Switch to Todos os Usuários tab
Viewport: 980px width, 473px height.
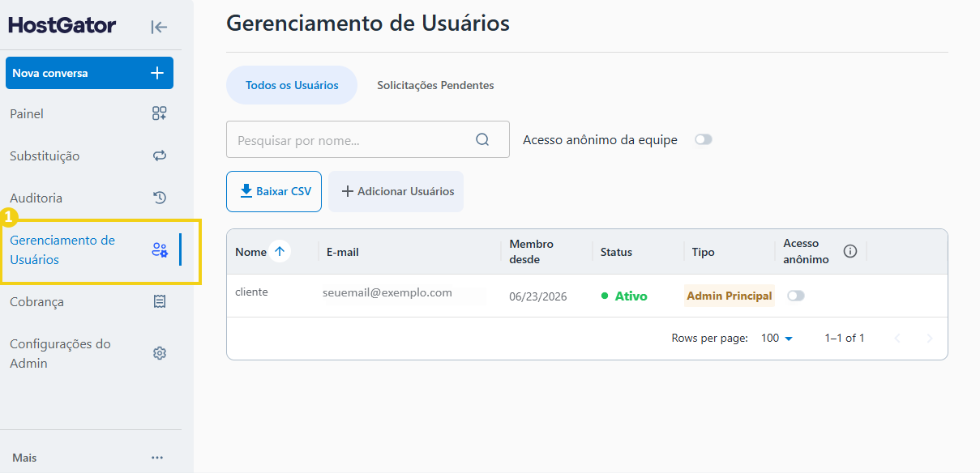click(x=292, y=85)
